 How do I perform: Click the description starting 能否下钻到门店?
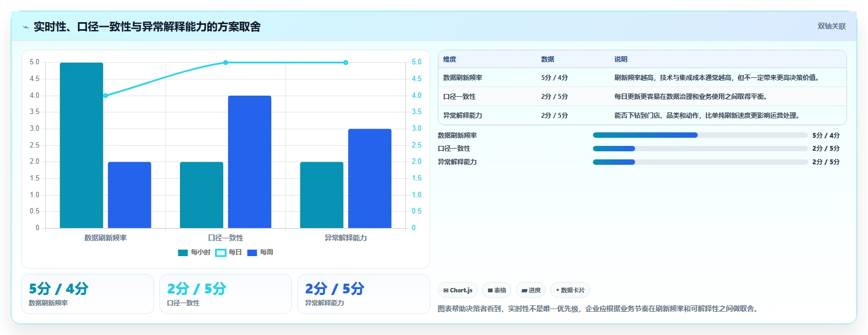pos(707,116)
